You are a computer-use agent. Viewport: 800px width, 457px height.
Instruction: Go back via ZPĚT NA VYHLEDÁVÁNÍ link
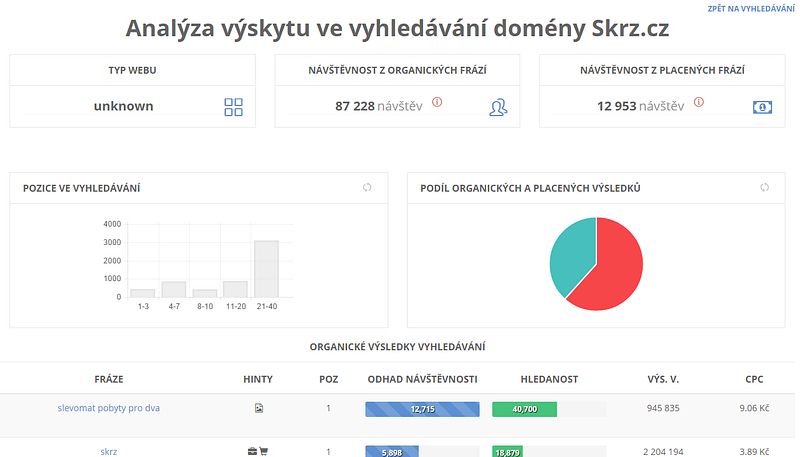click(x=751, y=9)
